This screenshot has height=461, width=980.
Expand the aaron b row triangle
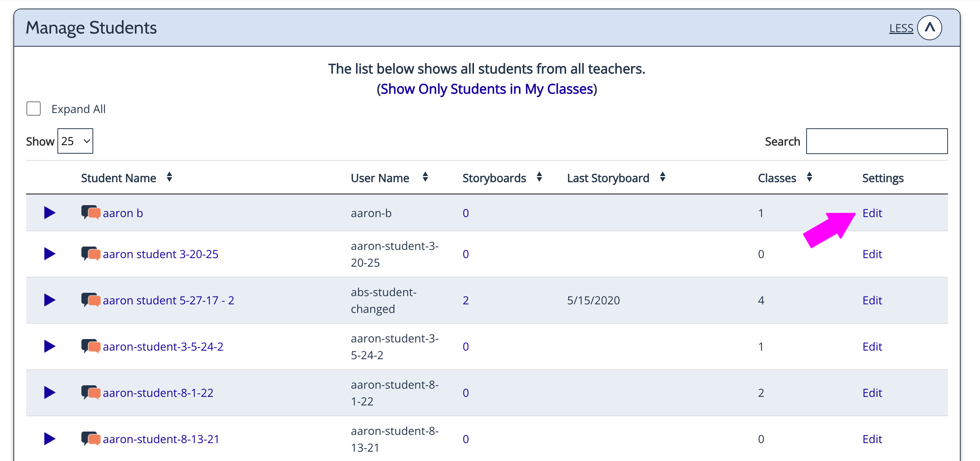(x=50, y=213)
